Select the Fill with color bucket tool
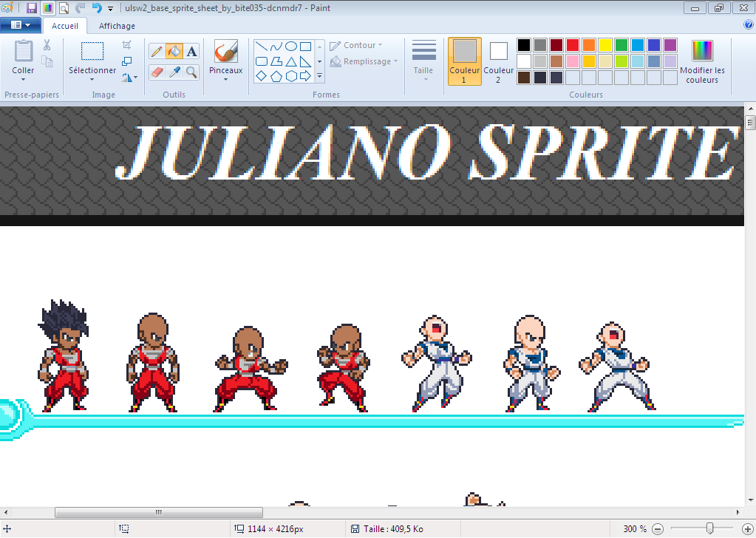756x538 pixels. coord(173,52)
